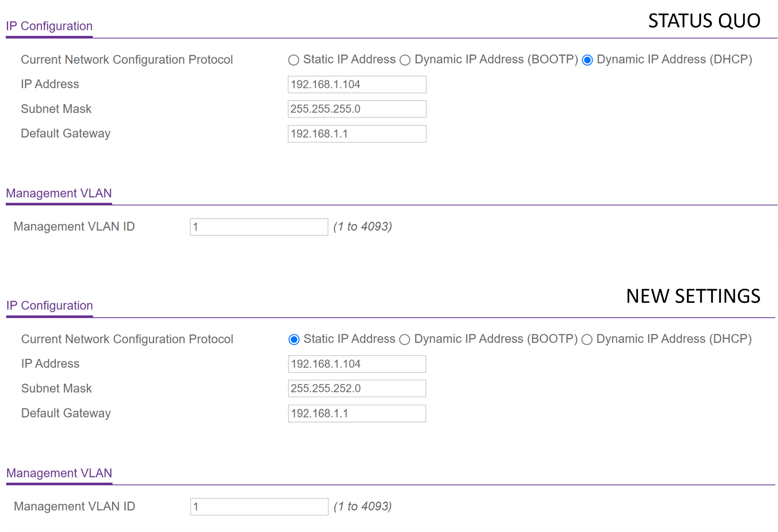Click the IP Address field in new settings

click(x=357, y=364)
